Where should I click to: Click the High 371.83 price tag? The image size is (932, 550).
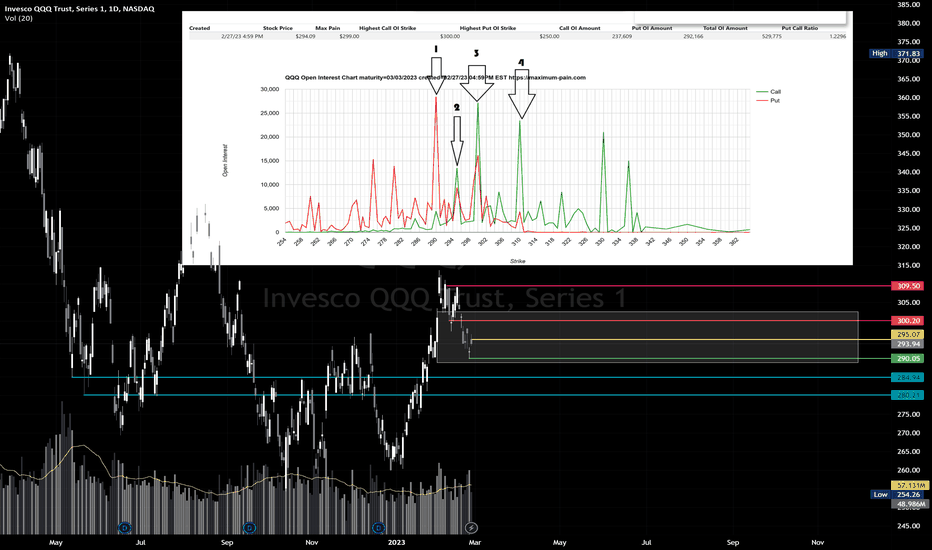(896, 54)
